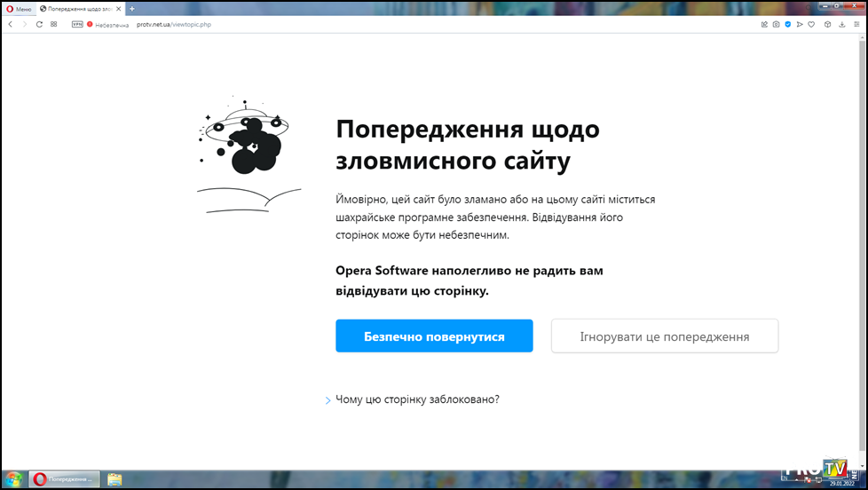Click the Безпечно повернутися button
Viewport: 868px width, 490px height.
pos(434,336)
